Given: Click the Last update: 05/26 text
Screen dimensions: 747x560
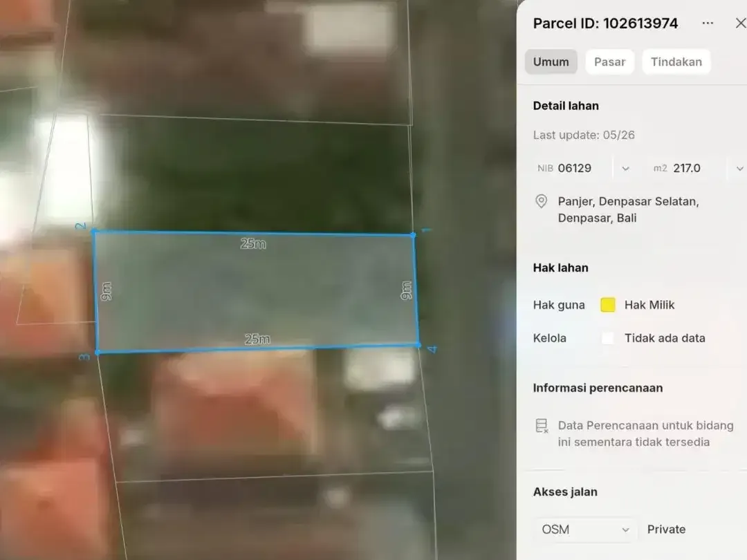Looking at the screenshot, I should point(584,136).
